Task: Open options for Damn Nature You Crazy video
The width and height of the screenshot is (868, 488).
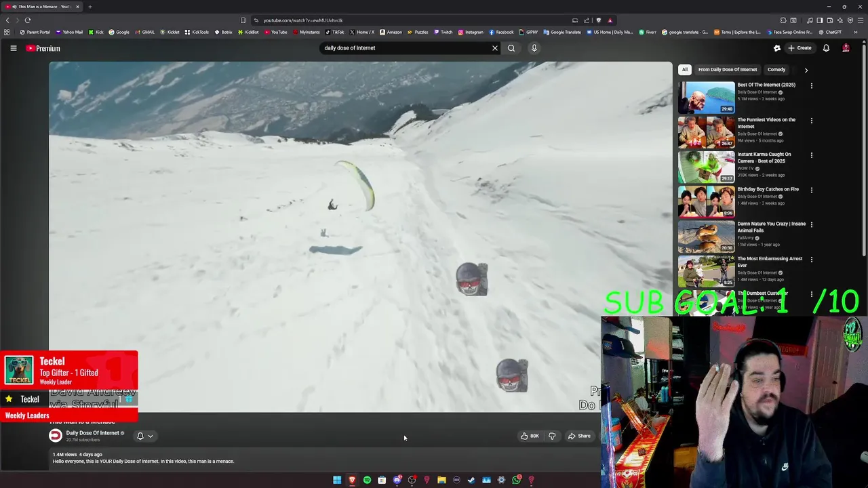Action: click(811, 225)
